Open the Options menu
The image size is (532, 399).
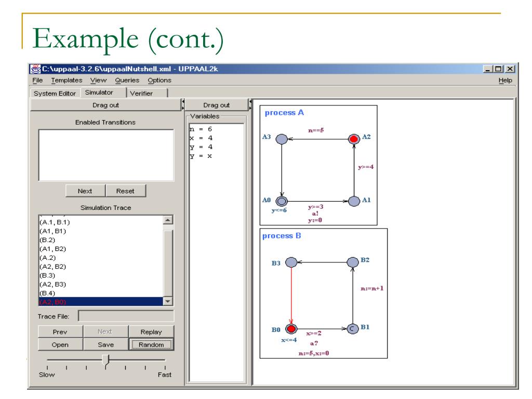coord(159,81)
